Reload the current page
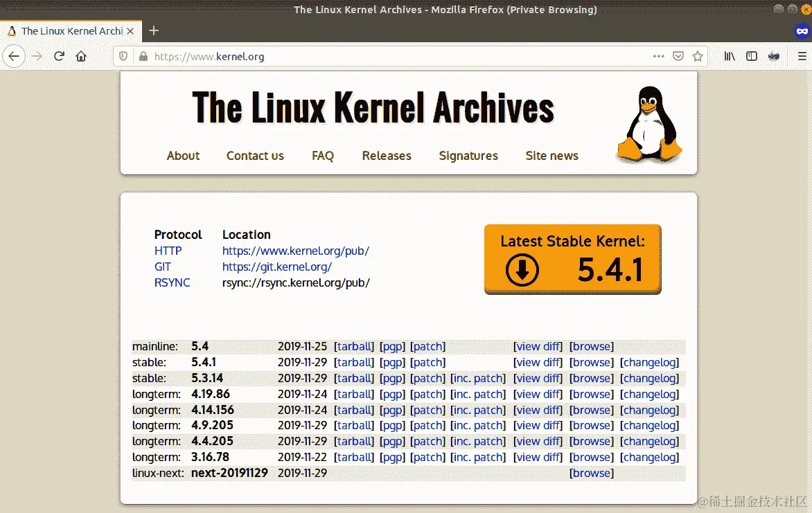The width and height of the screenshot is (812, 513). coord(59,57)
